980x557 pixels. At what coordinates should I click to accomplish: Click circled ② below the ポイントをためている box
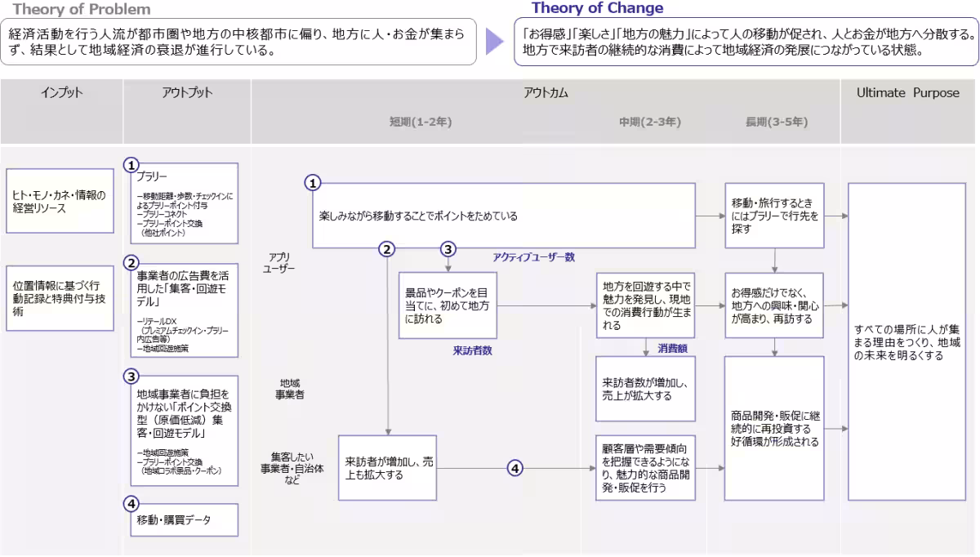[388, 247]
